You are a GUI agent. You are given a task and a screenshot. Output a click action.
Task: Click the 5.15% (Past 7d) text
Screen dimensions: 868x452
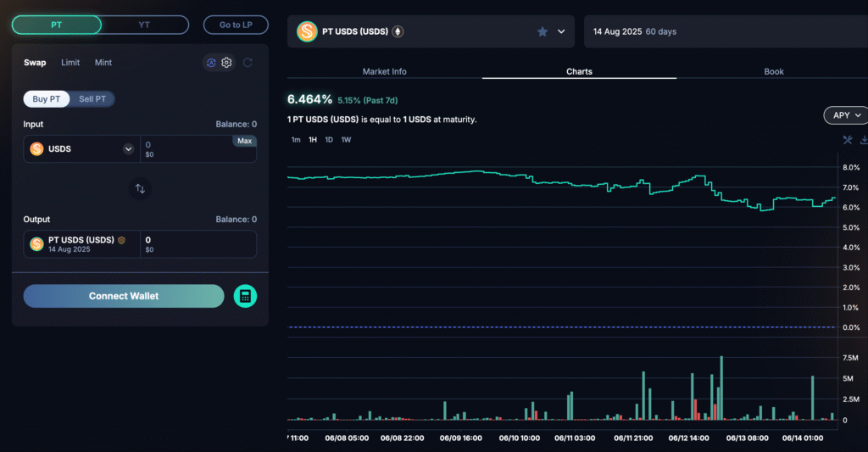click(368, 100)
